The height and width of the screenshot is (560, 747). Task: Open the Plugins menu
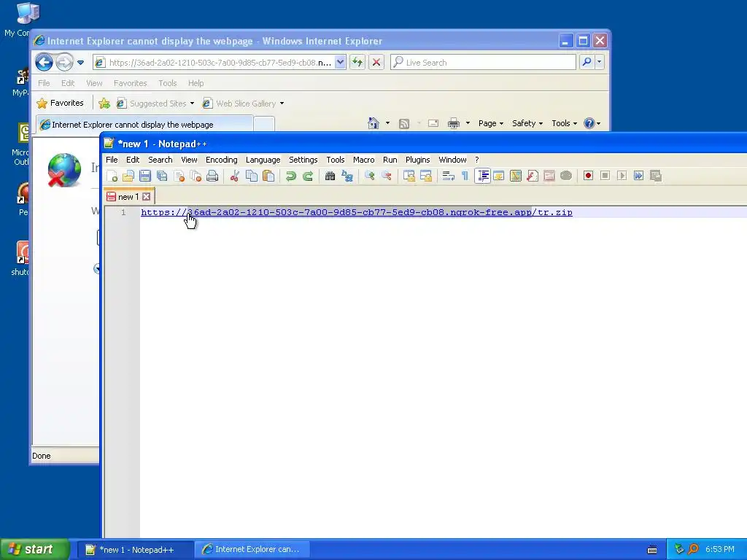tap(418, 160)
